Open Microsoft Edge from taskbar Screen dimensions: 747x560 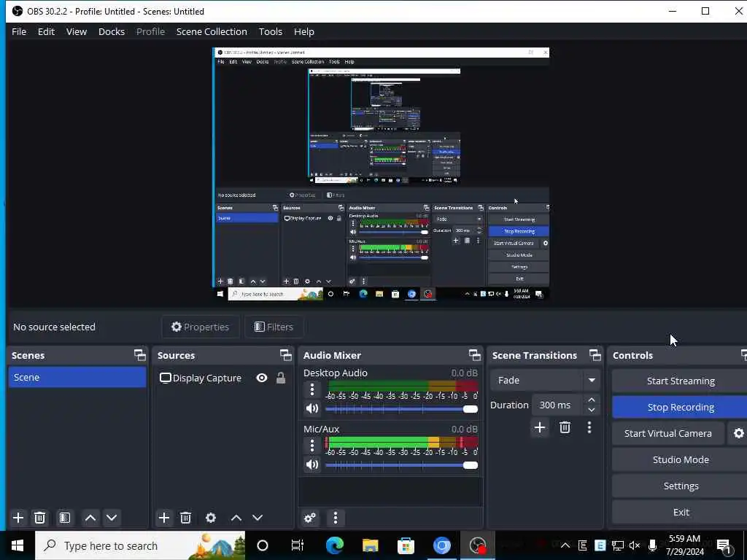point(334,545)
